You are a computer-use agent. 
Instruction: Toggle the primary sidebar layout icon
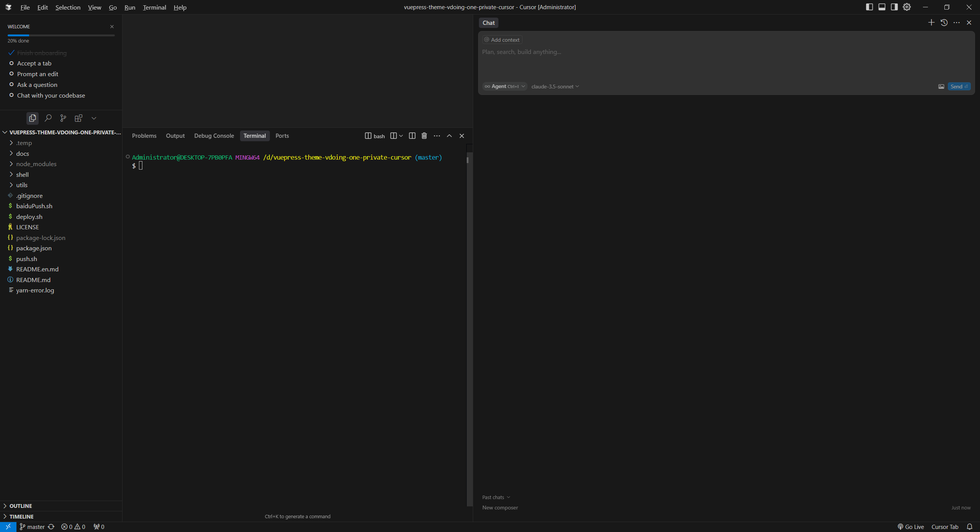tap(869, 7)
